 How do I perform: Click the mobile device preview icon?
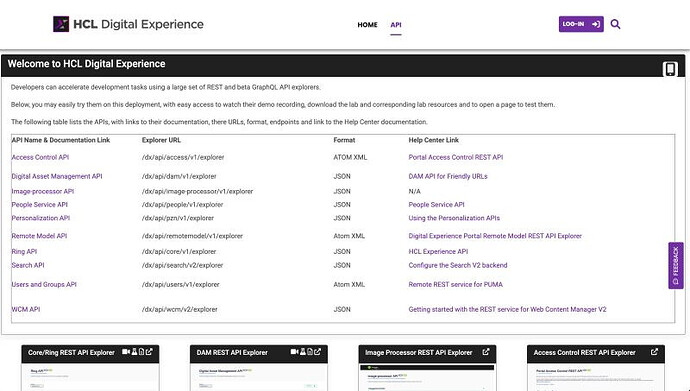click(x=670, y=69)
